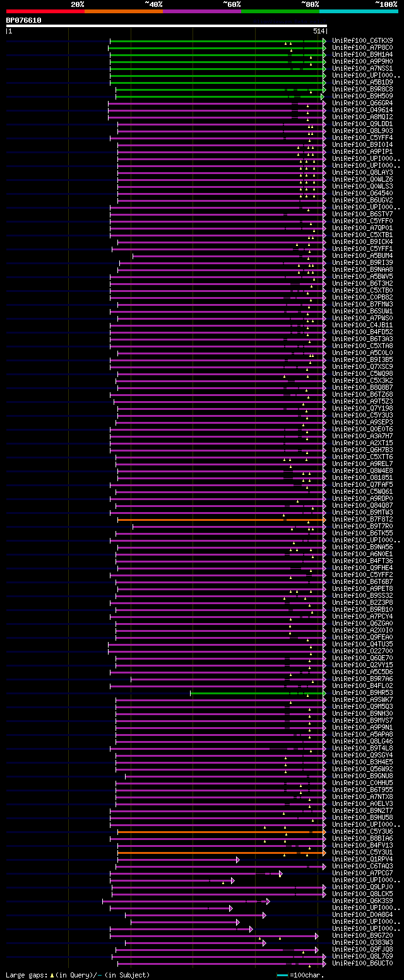
Task: Select the UniRef100_A9SWK7 label
Action: click(x=362, y=699)
